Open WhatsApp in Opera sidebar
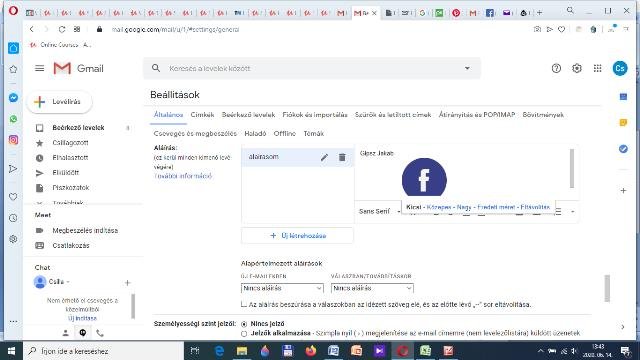640x360 pixels. pos(13,119)
